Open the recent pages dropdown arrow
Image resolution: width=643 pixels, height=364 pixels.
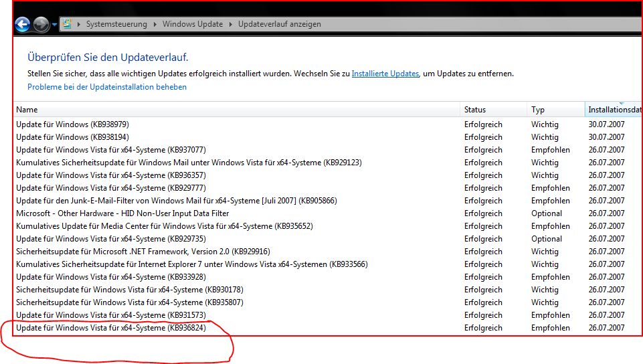(54, 25)
